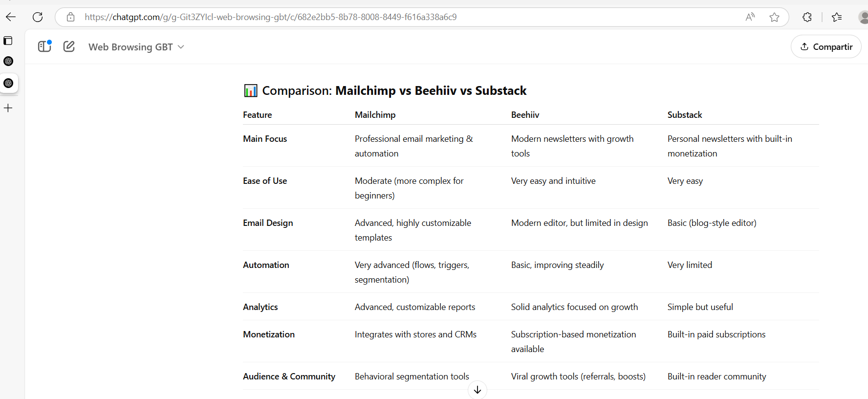Switch to the first ChatGPT vertical tab
The width and height of the screenshot is (868, 399).
8,61
